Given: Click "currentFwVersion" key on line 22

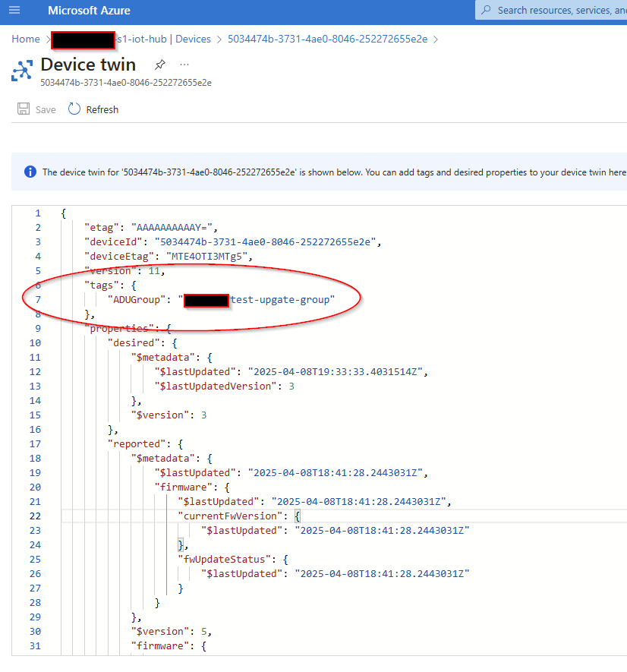Looking at the screenshot, I should point(230,516).
